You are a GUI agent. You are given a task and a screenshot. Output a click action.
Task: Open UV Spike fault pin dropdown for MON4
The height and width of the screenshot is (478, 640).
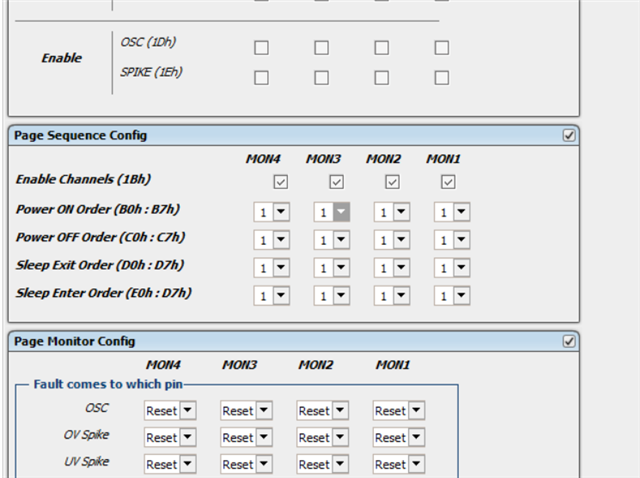pos(170,464)
